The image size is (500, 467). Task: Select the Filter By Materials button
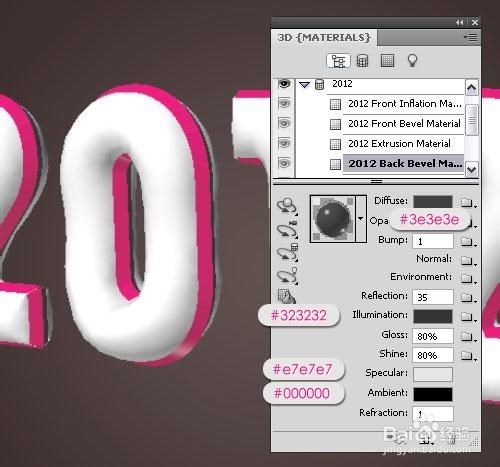387,61
